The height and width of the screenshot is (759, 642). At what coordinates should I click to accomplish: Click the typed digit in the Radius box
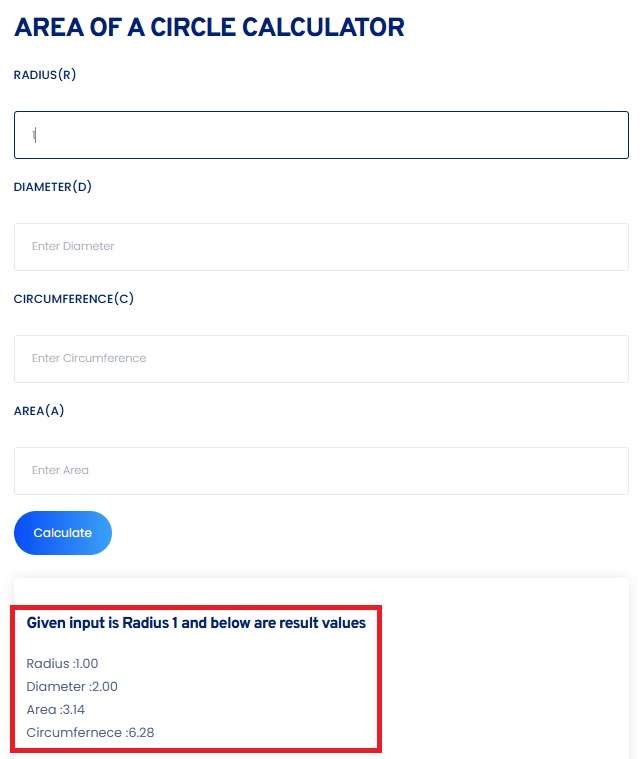[33, 134]
